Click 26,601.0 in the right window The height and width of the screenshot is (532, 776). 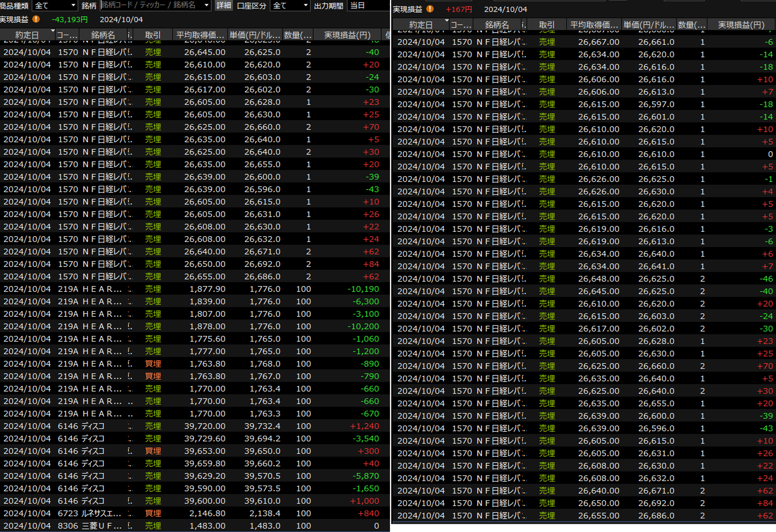656,117
